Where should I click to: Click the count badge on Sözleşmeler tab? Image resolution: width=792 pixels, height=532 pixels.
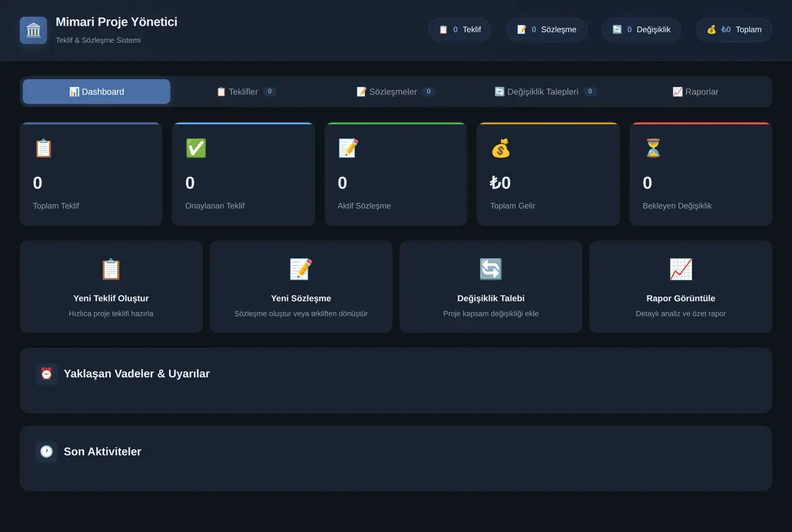429,92
